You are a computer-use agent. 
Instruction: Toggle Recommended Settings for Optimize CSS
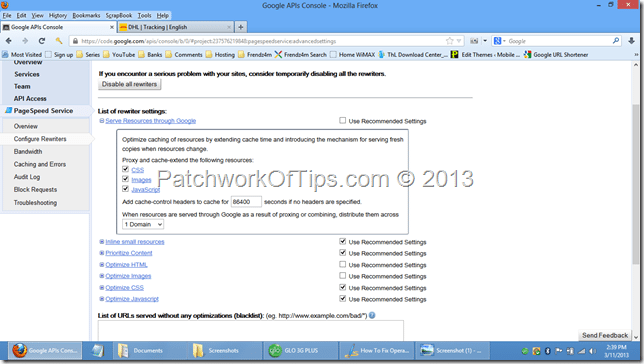[343, 287]
